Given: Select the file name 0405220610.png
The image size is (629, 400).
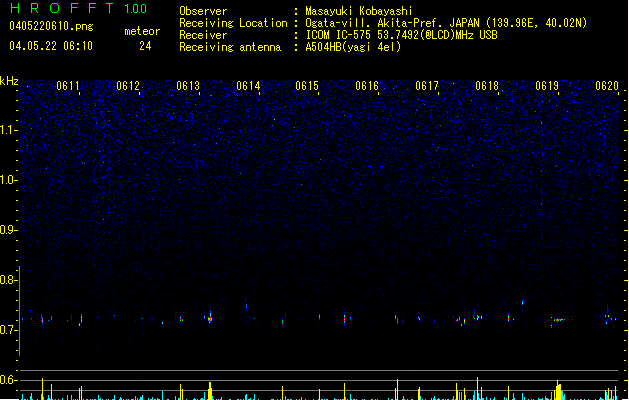Looking at the screenshot, I should point(51,26).
